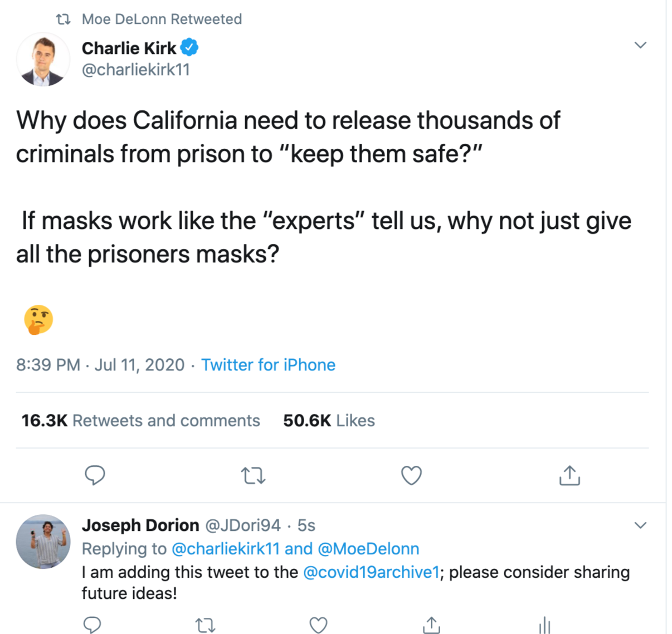This screenshot has width=672, height=634.
Task: Reply to Charlie Kirk's tweet
Action: click(x=95, y=475)
